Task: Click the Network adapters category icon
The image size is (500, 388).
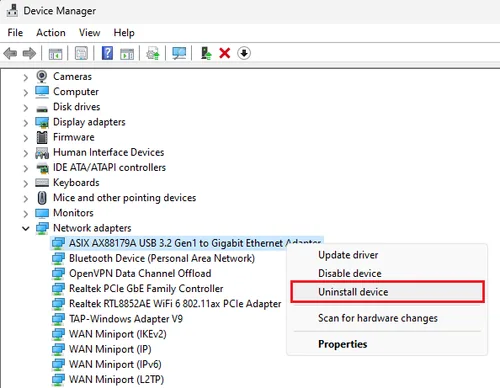Action: tap(42, 228)
